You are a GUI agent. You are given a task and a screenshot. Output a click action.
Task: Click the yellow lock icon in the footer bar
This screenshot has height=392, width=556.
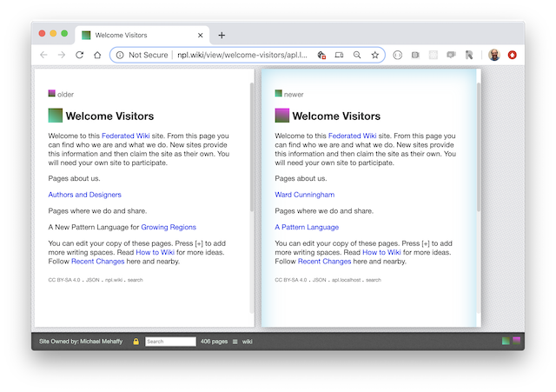136,342
